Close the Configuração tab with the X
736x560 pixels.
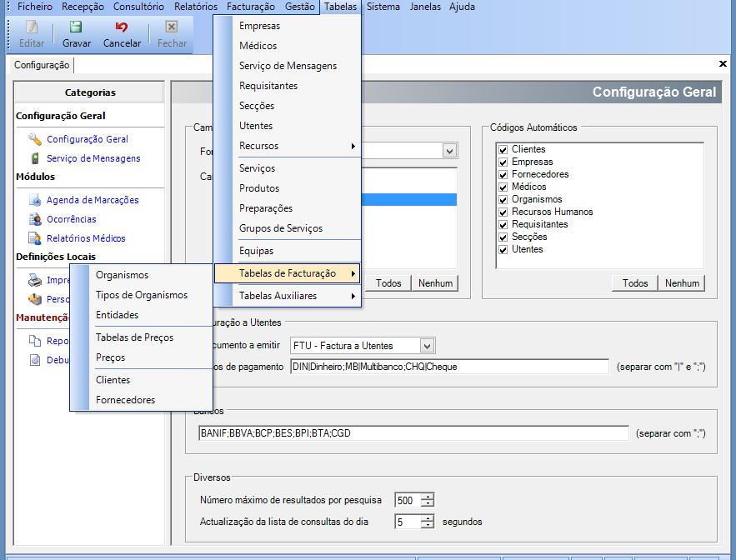pyautogui.click(x=723, y=64)
